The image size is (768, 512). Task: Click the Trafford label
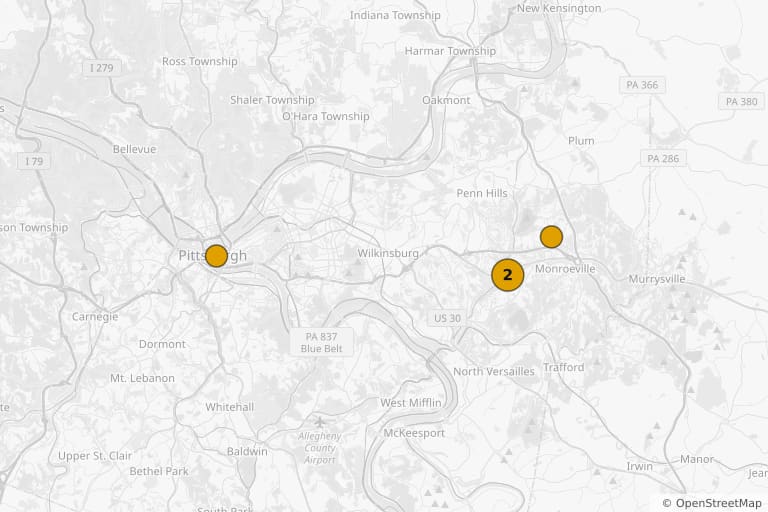coord(564,367)
